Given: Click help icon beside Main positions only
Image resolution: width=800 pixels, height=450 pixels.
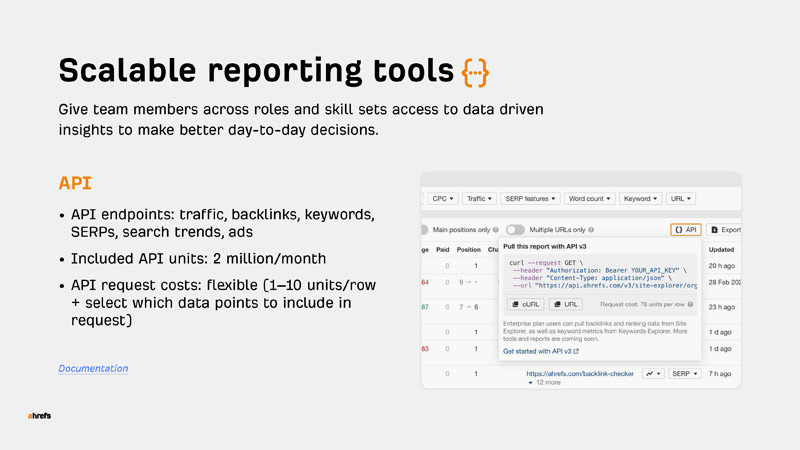Looking at the screenshot, I should 495,230.
